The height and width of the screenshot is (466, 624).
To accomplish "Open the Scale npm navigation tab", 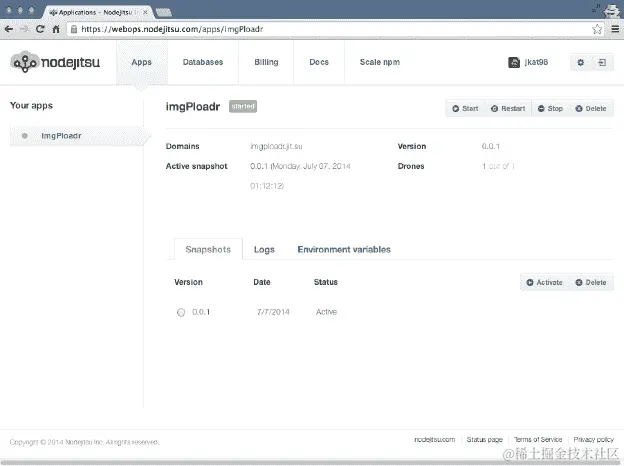I will coord(380,62).
